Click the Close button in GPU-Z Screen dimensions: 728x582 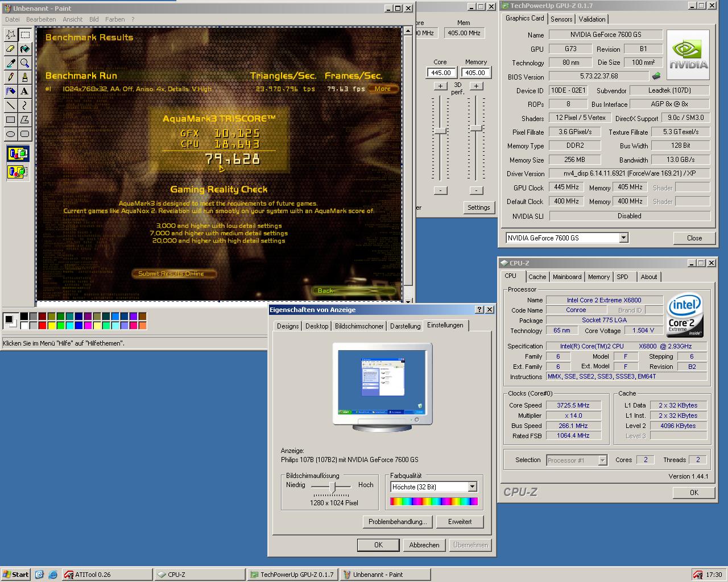tap(694, 238)
